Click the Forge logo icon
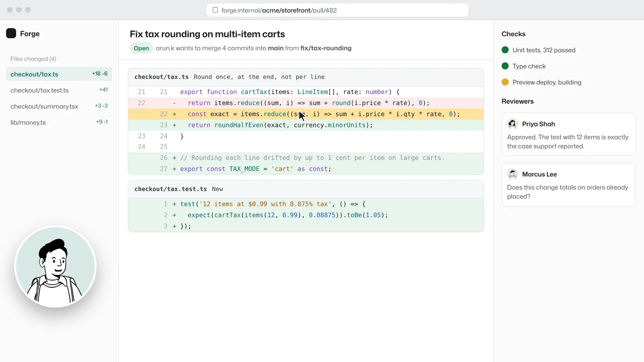The height and width of the screenshot is (362, 644). coord(11,33)
